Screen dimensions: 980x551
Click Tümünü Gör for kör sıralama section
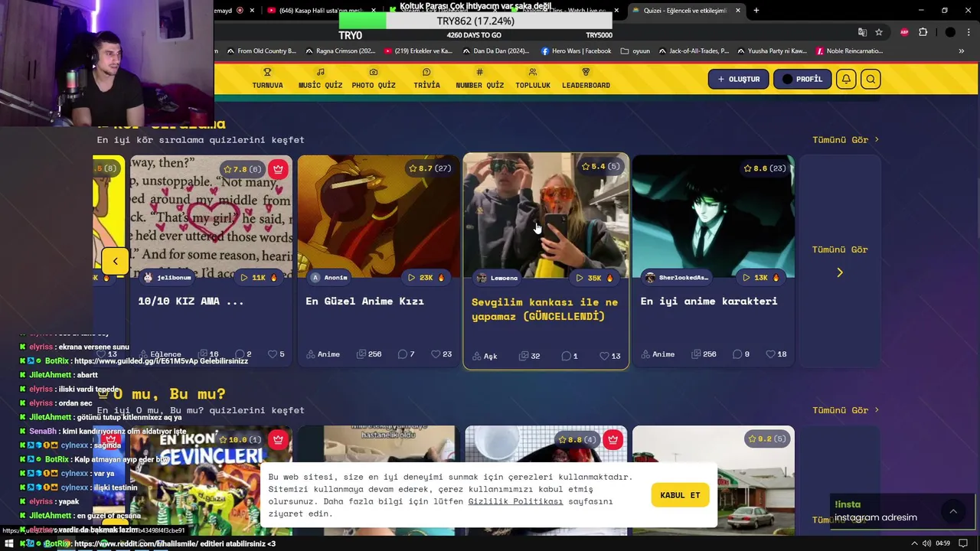pos(845,139)
